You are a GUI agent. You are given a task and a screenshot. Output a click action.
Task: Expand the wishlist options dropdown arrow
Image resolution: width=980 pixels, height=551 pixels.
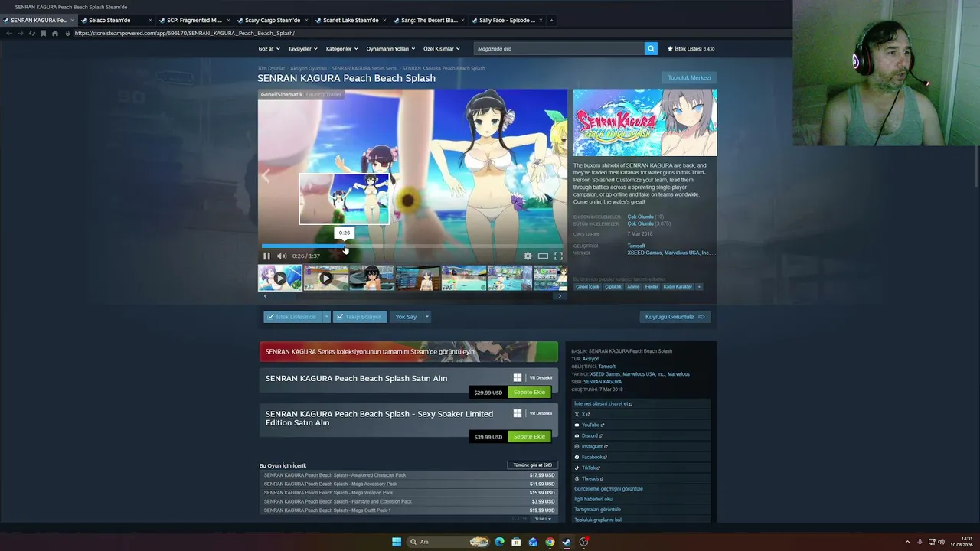pos(327,317)
